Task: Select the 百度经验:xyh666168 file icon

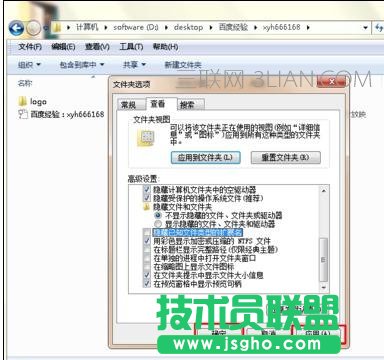Action: [23, 114]
